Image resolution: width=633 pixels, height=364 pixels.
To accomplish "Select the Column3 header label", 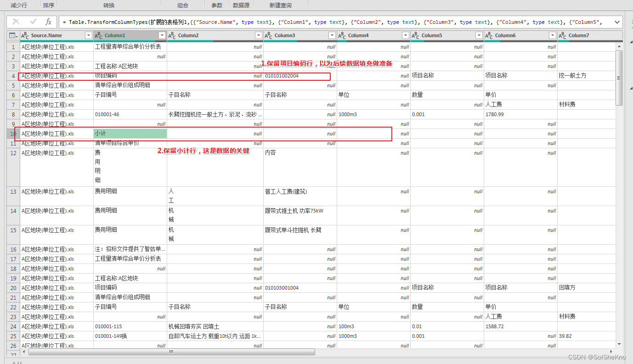I will pos(285,35).
